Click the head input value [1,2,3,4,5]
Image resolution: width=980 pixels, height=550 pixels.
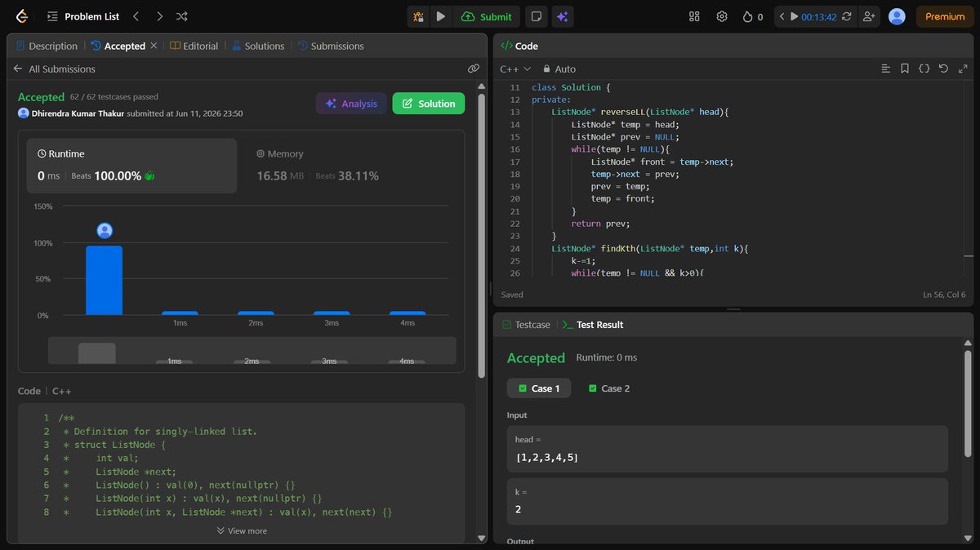click(547, 458)
